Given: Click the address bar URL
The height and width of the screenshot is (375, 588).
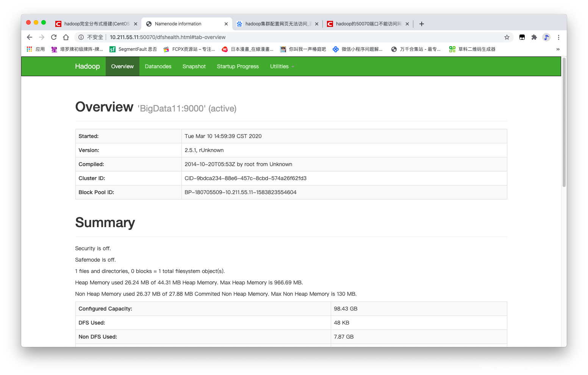Looking at the screenshot, I should [x=167, y=37].
